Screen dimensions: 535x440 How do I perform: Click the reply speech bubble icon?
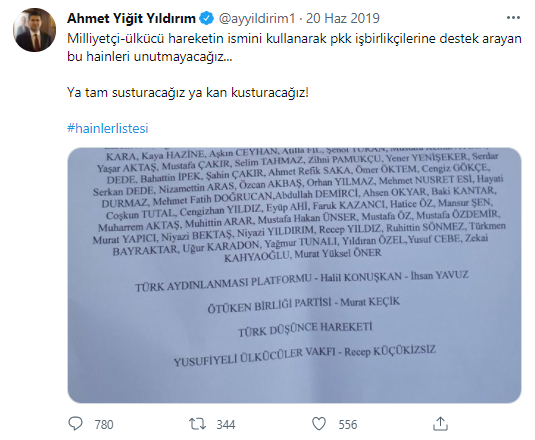pyautogui.click(x=75, y=424)
